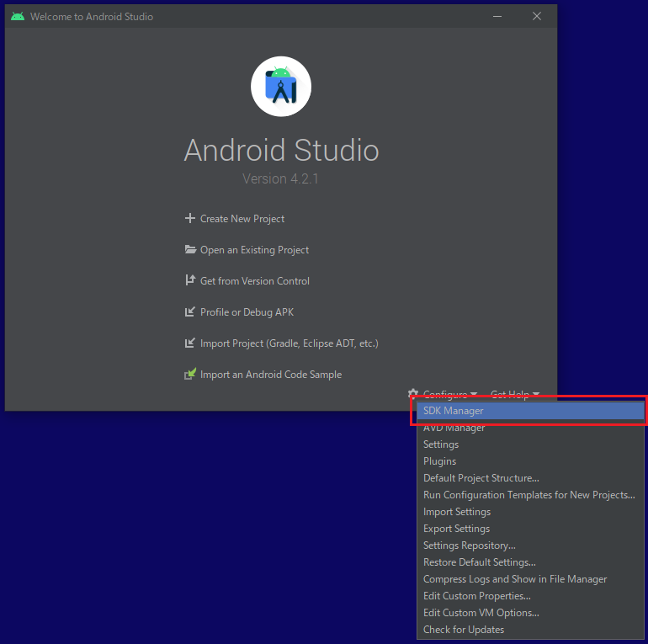Select Profile or Debug APK
Viewport: 648px width, 644px height.
[247, 312]
